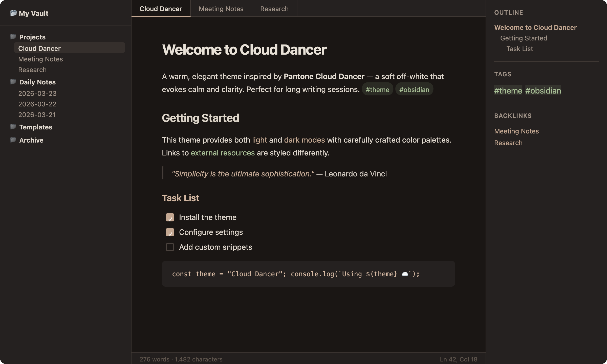The height and width of the screenshot is (364, 607).
Task: Jump to Getting Started in the outline
Action: pyautogui.click(x=524, y=38)
